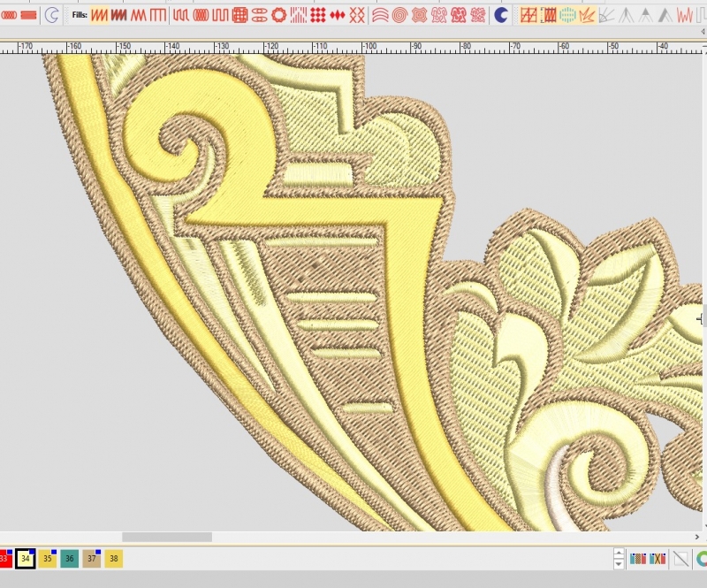Toggle the orange jagged edge effect
Viewport: 707px width, 588px height.
pos(586,15)
